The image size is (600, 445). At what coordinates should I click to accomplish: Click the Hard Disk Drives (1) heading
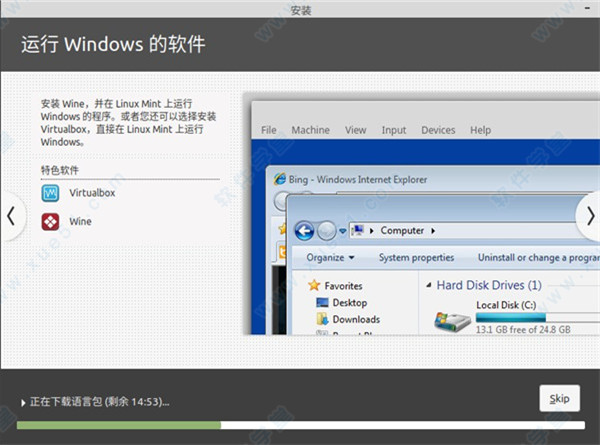coord(489,285)
